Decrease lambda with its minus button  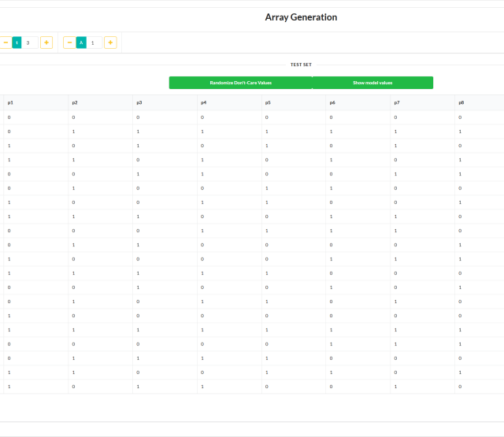pos(69,43)
